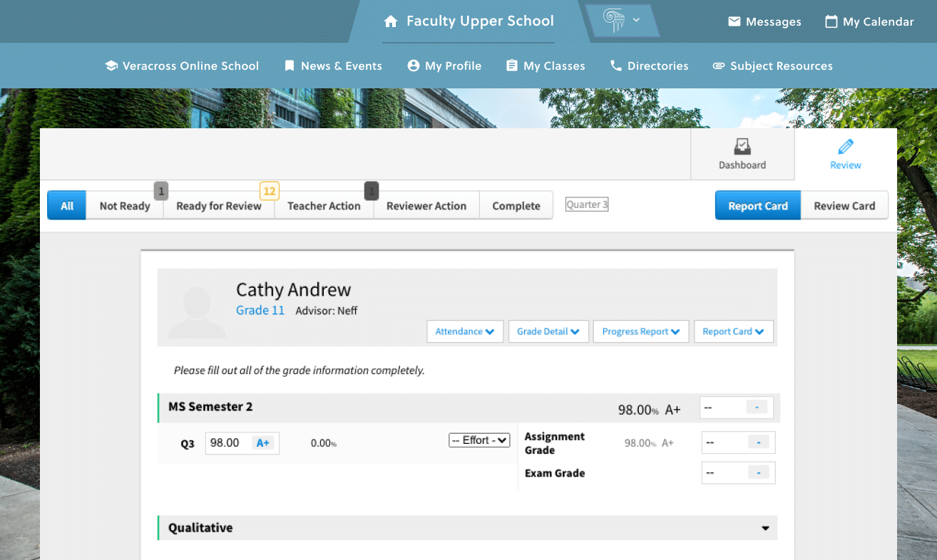Filter by Teacher Action
This screenshot has width=937, height=560.
[324, 205]
